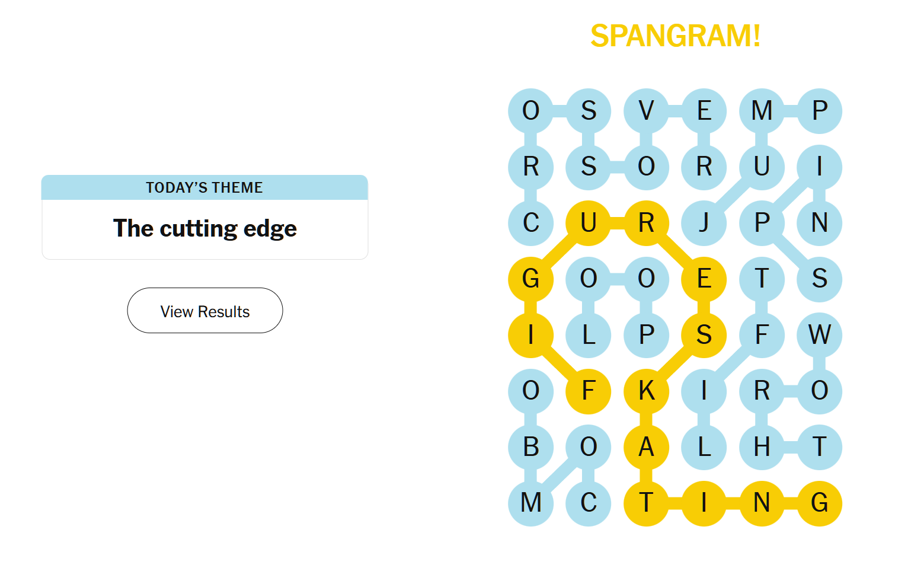Viewport: 924px width, 587px height.
Task: Tap the blue letter F tile
Action: pyautogui.click(x=762, y=335)
